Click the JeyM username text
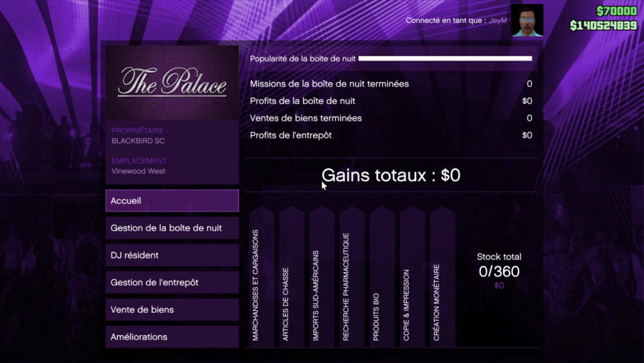644x363 pixels. tap(498, 21)
